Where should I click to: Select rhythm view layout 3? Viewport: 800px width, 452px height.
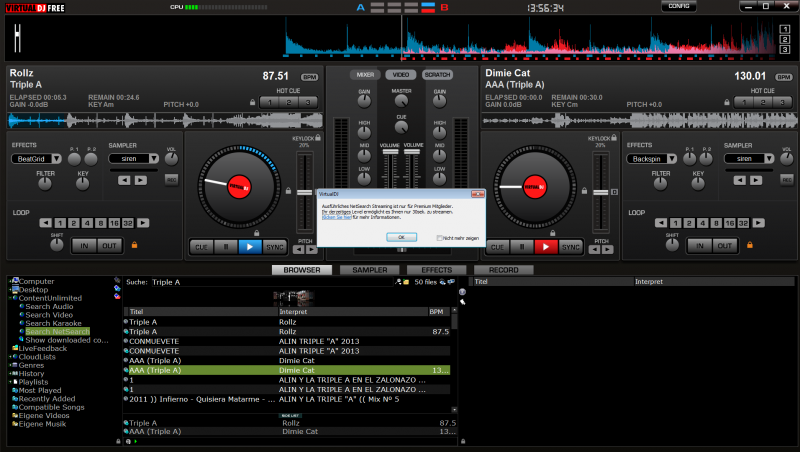click(785, 49)
